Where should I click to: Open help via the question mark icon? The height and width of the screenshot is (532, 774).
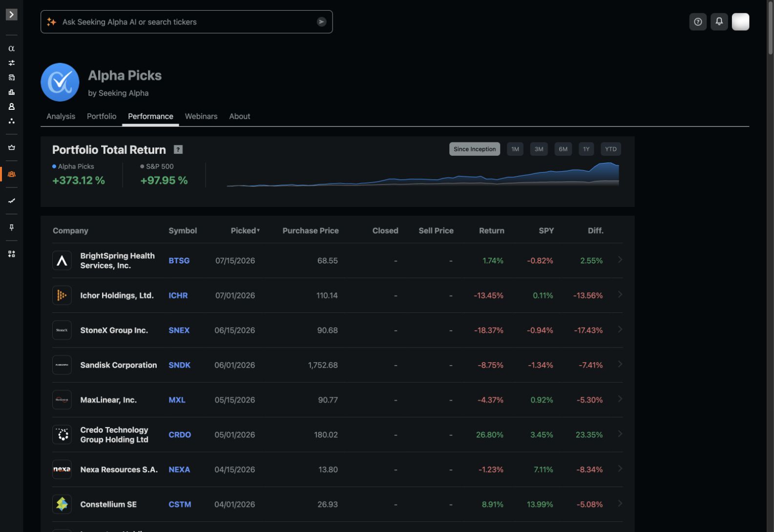[698, 22]
